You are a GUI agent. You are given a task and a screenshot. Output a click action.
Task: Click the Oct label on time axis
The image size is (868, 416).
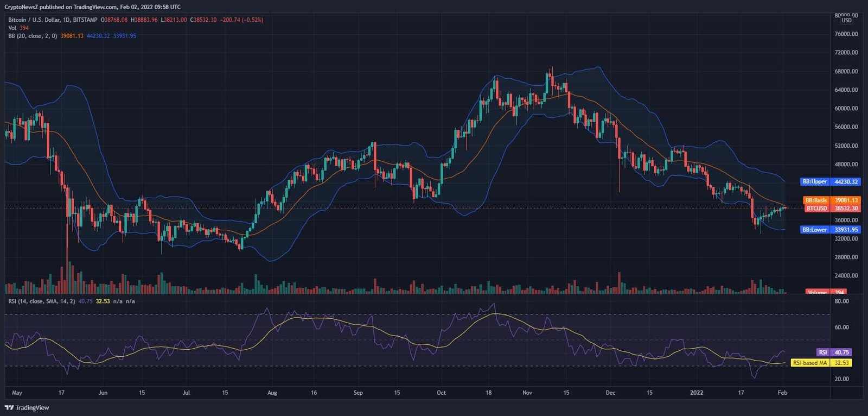(441, 393)
